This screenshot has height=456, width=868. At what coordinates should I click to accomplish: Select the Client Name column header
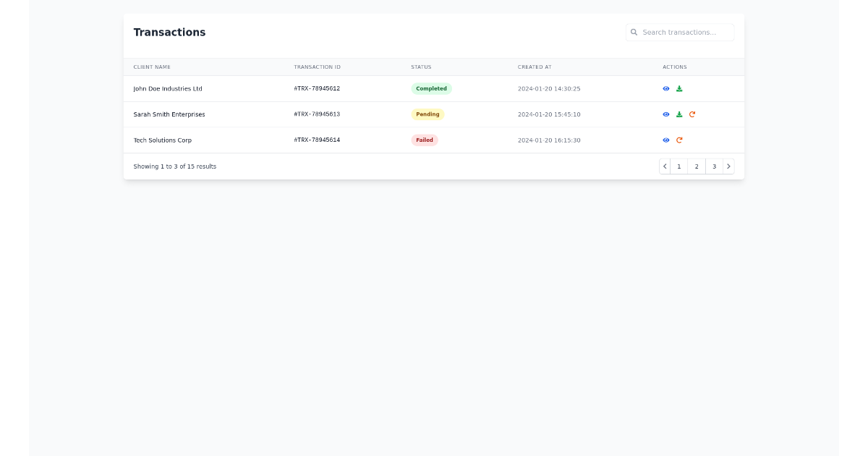[x=151, y=67]
